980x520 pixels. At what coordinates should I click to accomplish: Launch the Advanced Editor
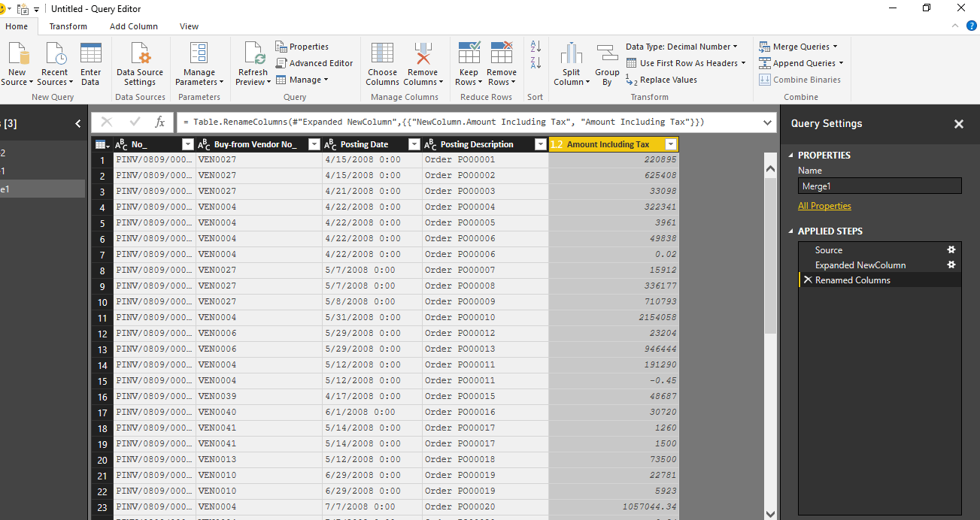coord(314,63)
